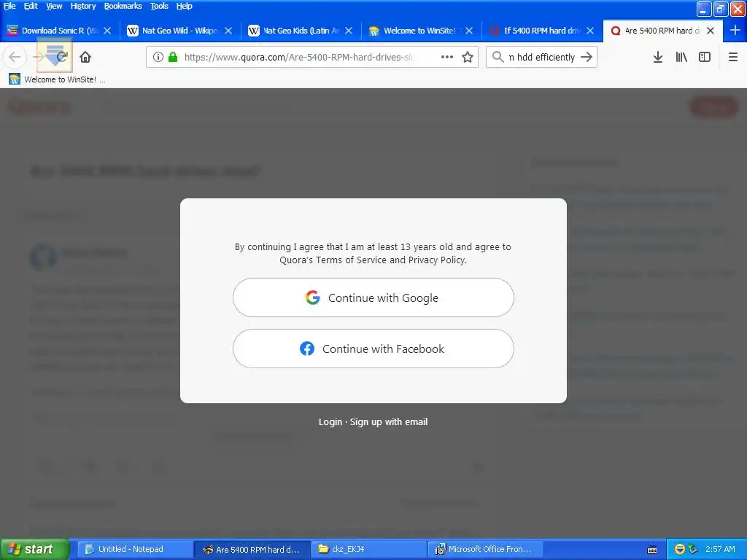Screen dimensions: 747x560
Task: Toggle the sidebar view icon
Action: point(705,57)
